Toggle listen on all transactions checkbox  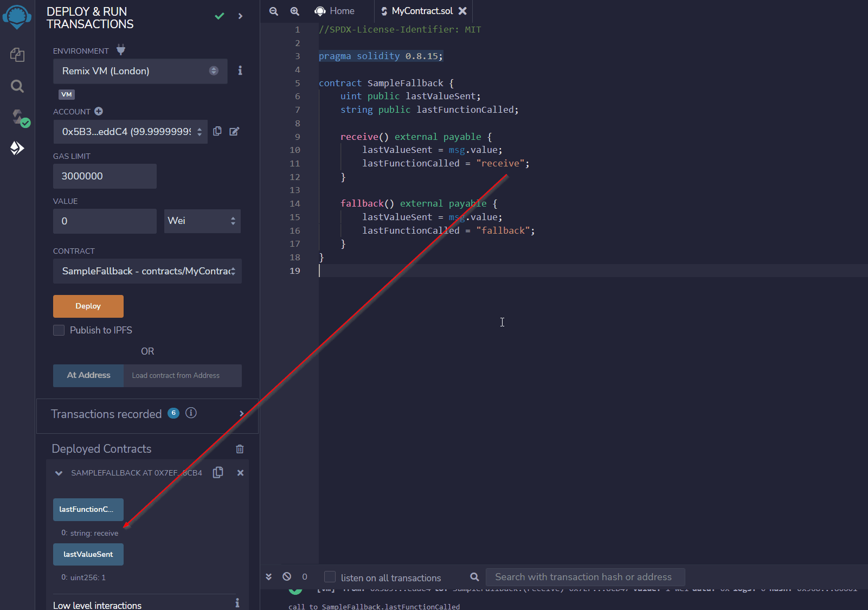pos(330,577)
